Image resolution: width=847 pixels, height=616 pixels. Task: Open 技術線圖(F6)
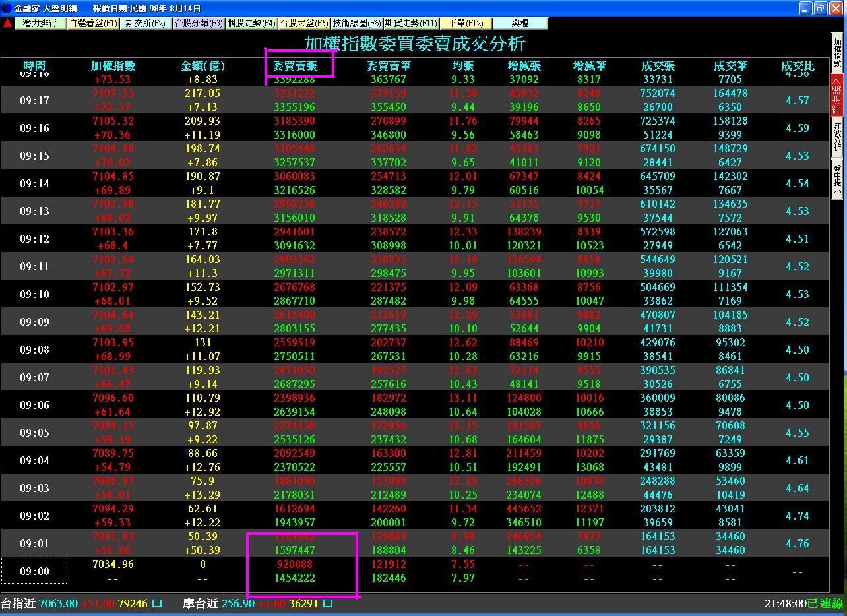click(357, 23)
